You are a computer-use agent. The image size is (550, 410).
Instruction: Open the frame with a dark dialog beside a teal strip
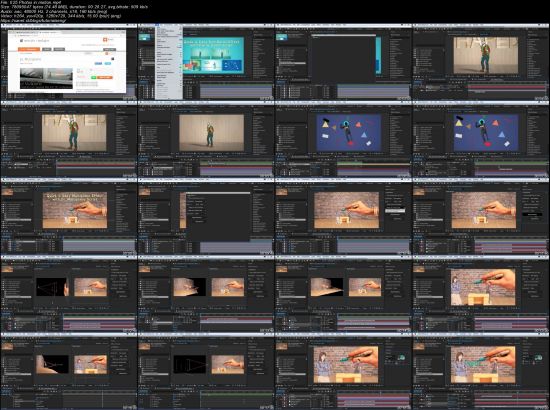click(x=343, y=62)
